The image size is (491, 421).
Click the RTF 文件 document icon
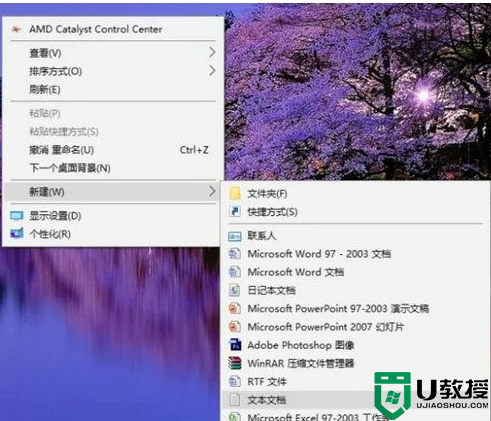(x=235, y=381)
